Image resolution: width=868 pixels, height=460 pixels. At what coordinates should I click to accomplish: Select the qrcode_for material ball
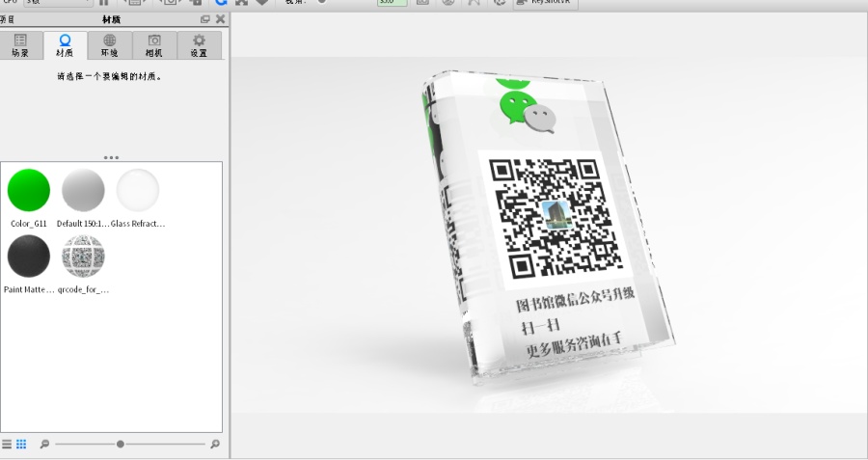point(83,257)
